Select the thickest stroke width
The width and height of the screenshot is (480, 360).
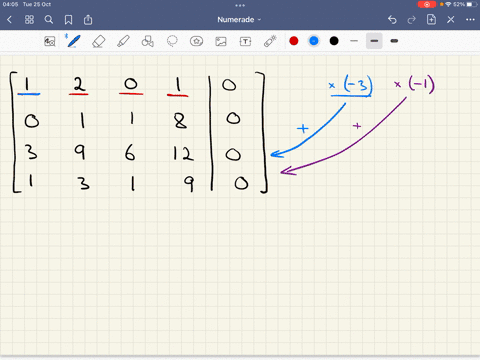pyautogui.click(x=394, y=41)
